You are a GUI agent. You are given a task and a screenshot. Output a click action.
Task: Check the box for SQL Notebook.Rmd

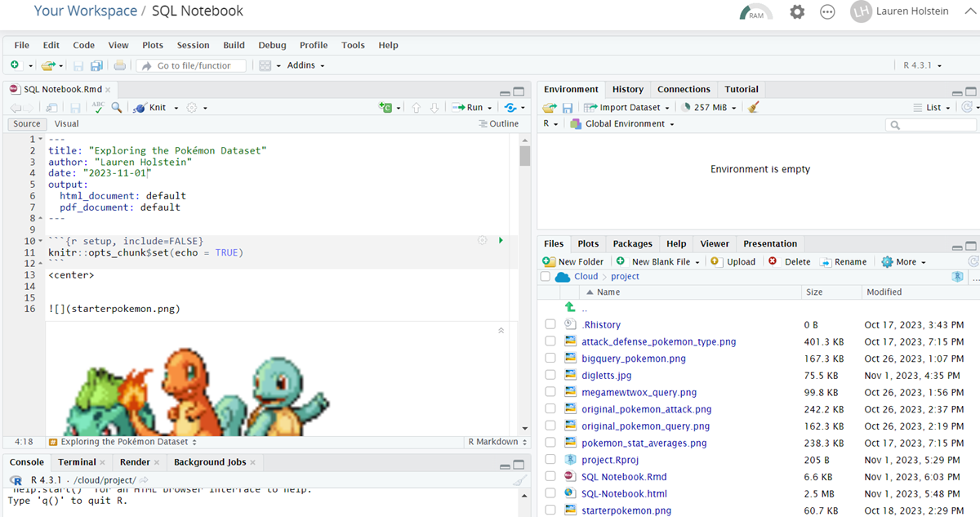click(x=550, y=476)
